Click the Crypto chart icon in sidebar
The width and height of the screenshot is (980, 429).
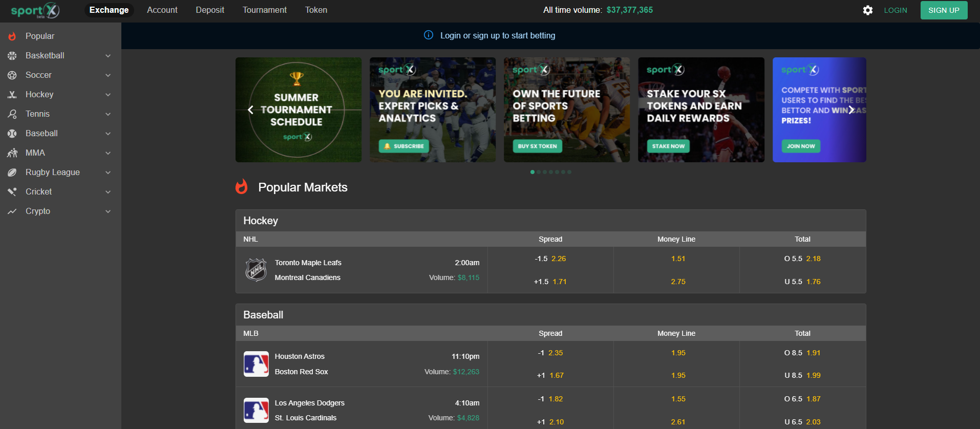(x=12, y=211)
